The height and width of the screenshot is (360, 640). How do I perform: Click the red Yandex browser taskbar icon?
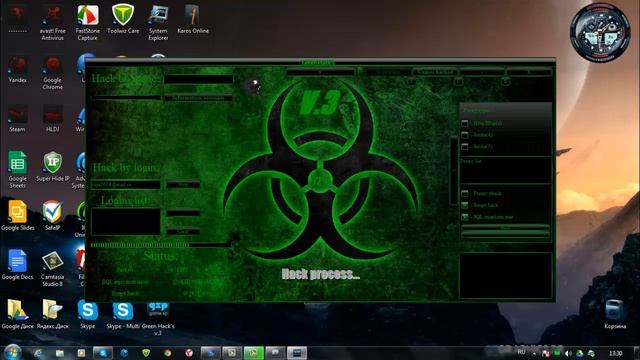[189, 353]
